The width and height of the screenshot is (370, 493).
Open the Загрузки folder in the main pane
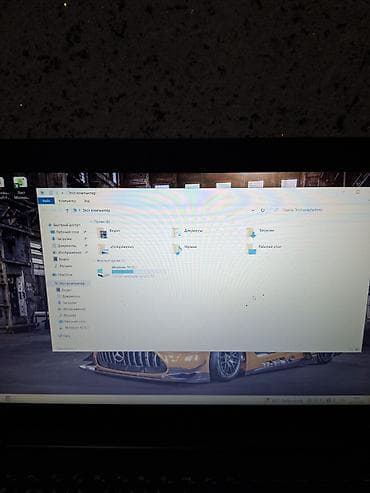[x=261, y=232]
